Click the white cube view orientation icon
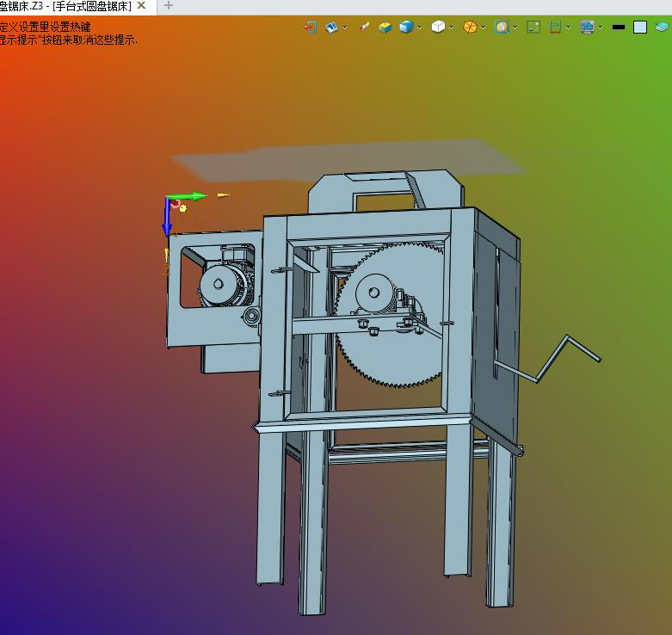The image size is (672, 635). pyautogui.click(x=438, y=27)
